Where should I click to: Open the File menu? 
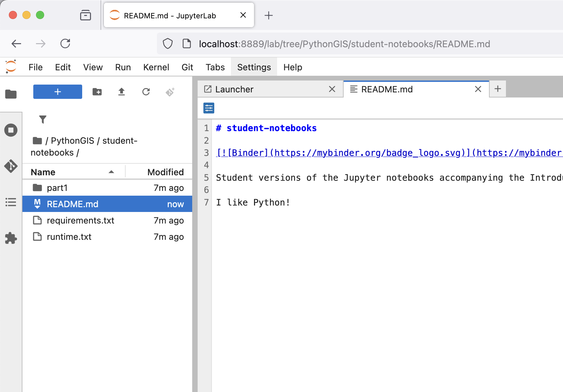coord(36,67)
